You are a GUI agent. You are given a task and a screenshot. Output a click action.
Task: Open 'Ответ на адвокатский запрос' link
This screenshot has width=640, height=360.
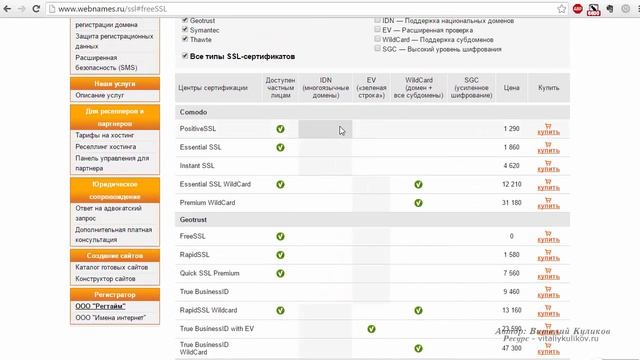click(x=109, y=213)
